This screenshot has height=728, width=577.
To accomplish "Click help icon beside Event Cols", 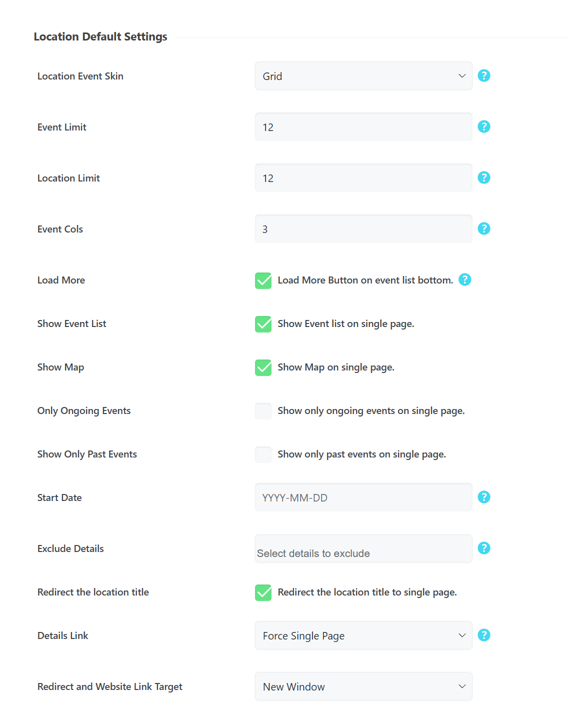I will (483, 228).
